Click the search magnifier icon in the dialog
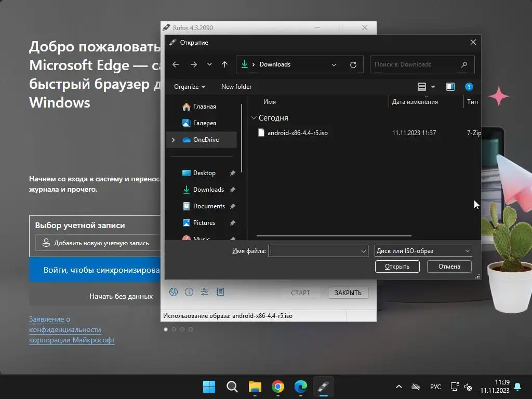The width and height of the screenshot is (532, 399). pos(464,64)
